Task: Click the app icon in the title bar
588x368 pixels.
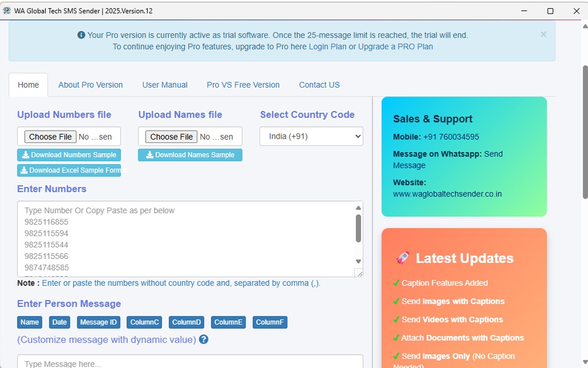Action: click(7, 11)
